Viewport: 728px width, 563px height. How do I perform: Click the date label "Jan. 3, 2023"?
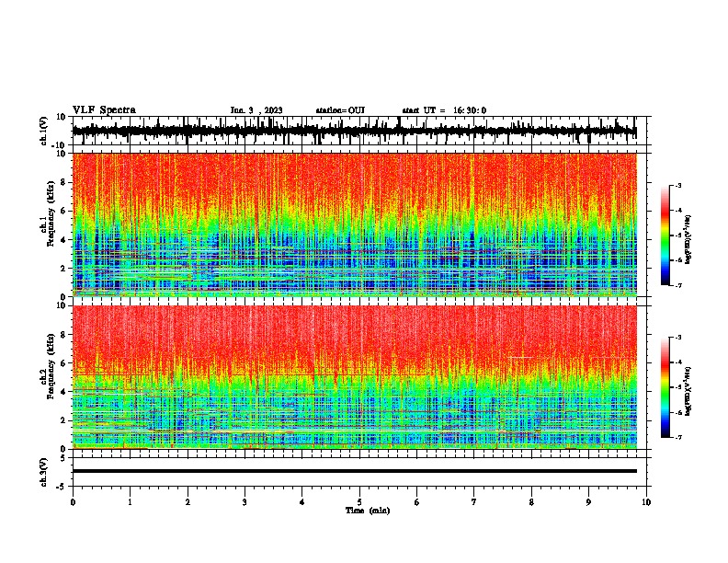click(x=256, y=110)
